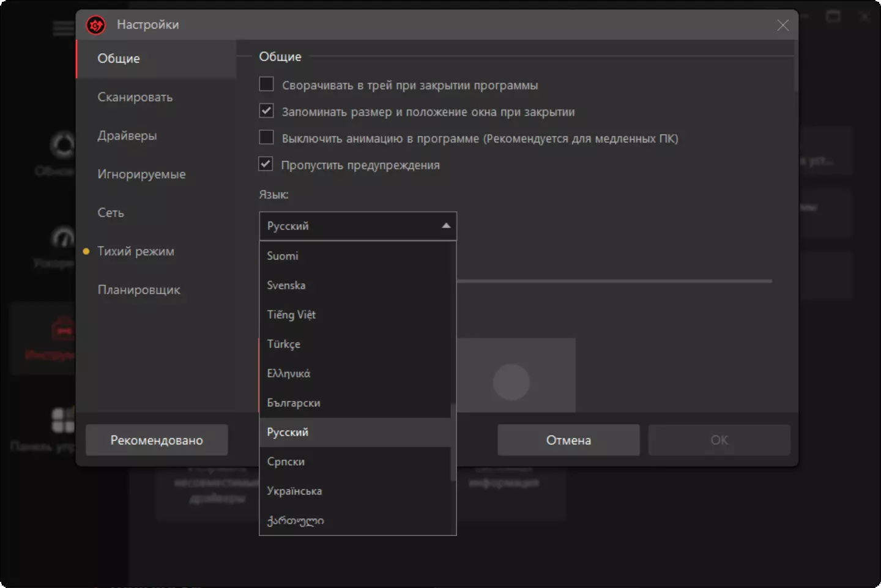The image size is (881, 588).
Task: Go to the Игнорируемые section
Action: (x=141, y=174)
